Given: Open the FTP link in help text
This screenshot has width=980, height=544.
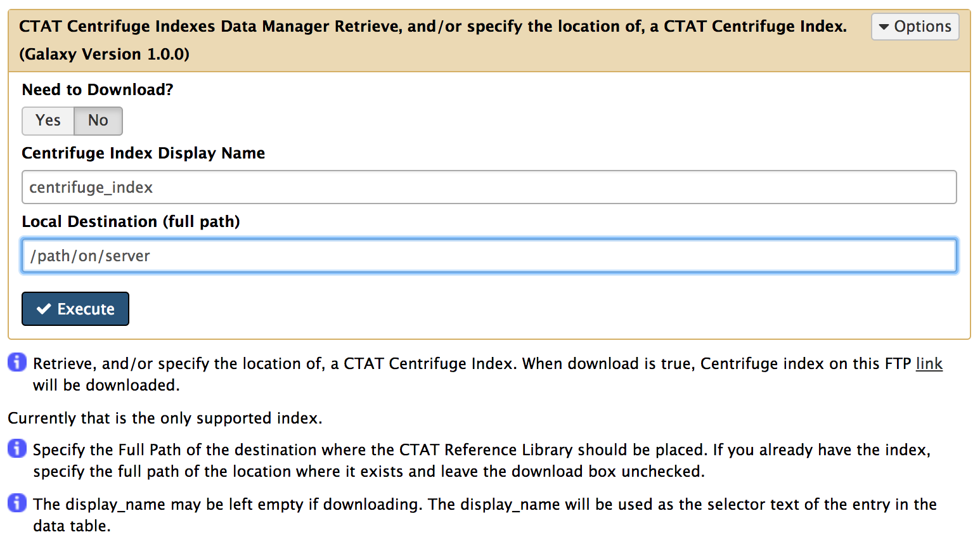Looking at the screenshot, I should [929, 363].
